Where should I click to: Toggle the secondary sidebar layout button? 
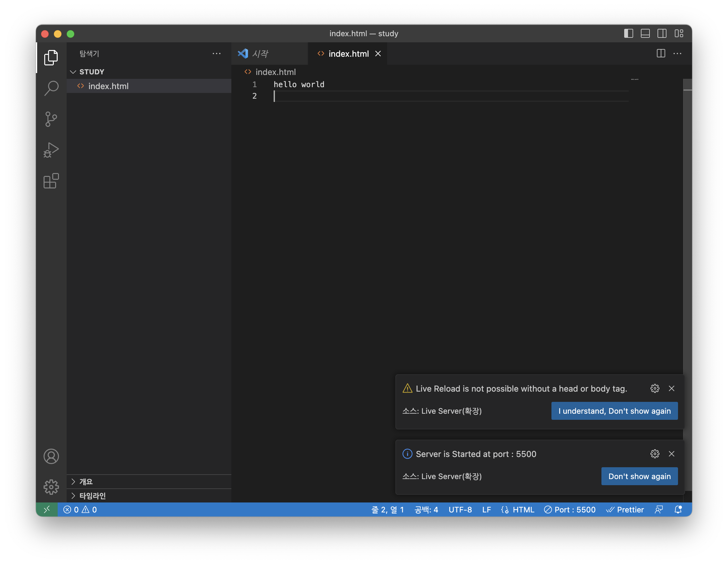(x=662, y=34)
